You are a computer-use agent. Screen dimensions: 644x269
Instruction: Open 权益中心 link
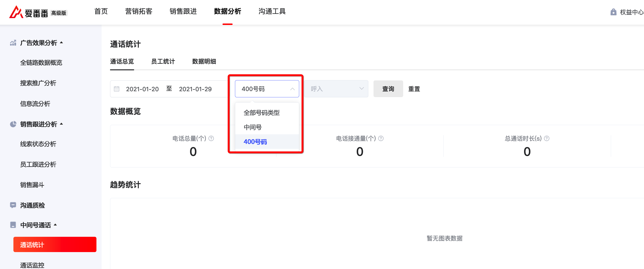click(x=632, y=12)
